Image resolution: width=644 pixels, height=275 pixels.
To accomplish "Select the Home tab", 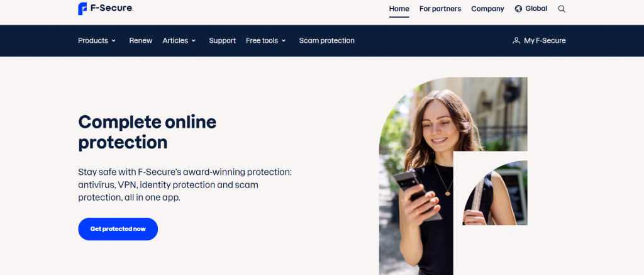I will (x=399, y=9).
